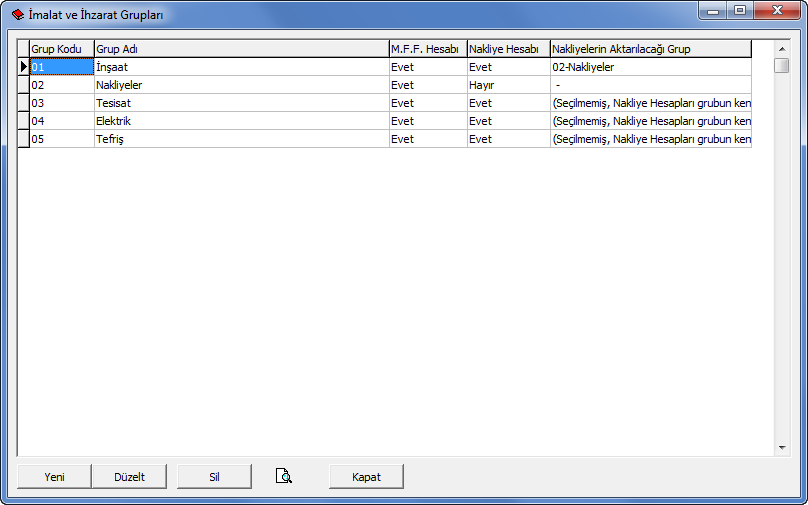Image resolution: width=808 pixels, height=505 pixels.
Task: Click the Grup Kodu column header
Action: 61,49
